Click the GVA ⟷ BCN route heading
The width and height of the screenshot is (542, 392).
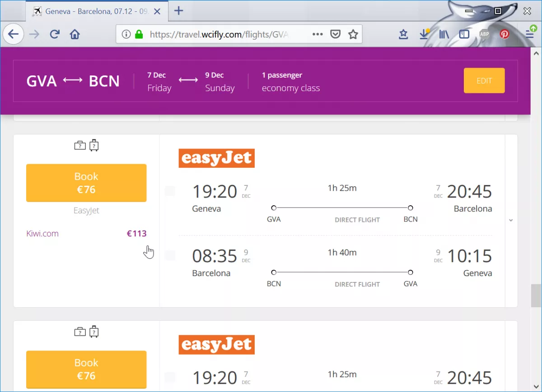click(73, 81)
